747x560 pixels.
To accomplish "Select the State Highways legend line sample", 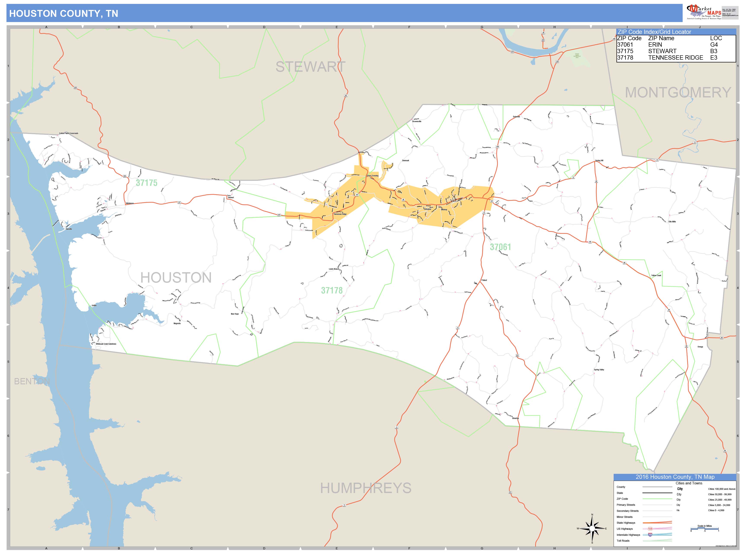I will (658, 523).
